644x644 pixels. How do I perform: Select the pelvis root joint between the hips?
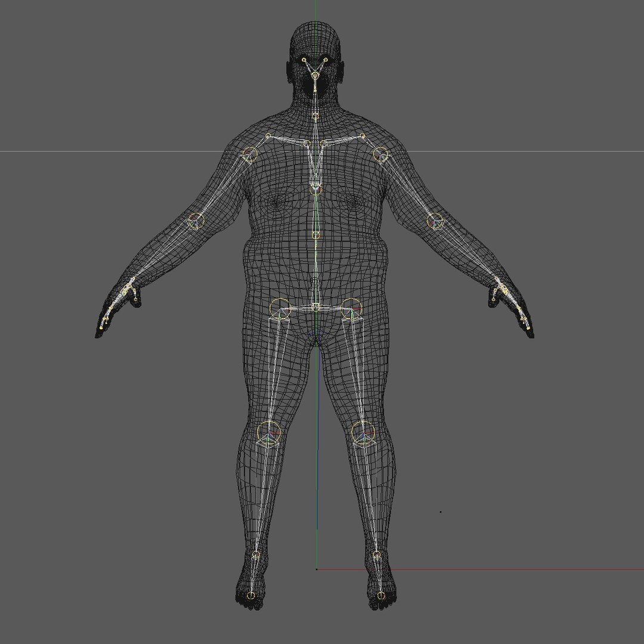[315, 307]
